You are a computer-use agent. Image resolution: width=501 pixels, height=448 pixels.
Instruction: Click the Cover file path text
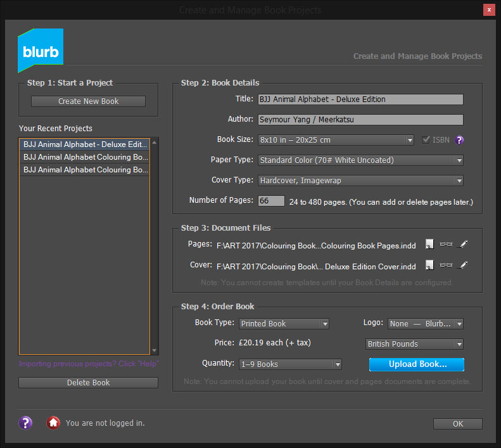point(316,267)
